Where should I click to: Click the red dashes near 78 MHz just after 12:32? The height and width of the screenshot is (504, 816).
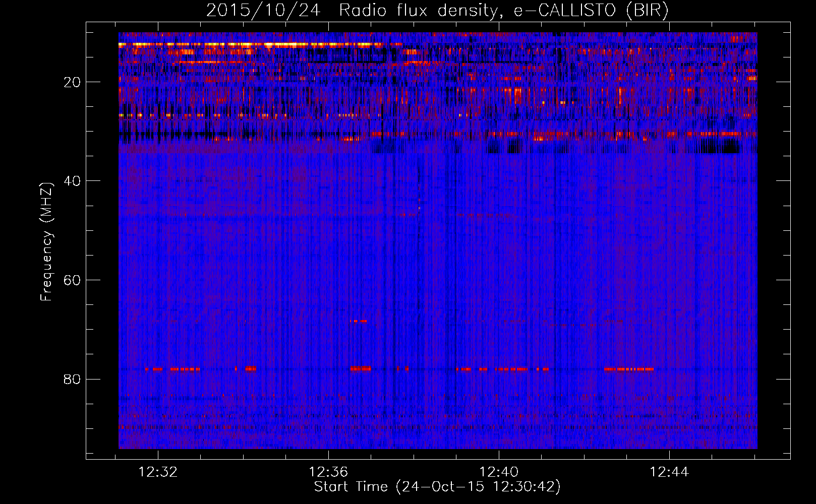[185, 369]
